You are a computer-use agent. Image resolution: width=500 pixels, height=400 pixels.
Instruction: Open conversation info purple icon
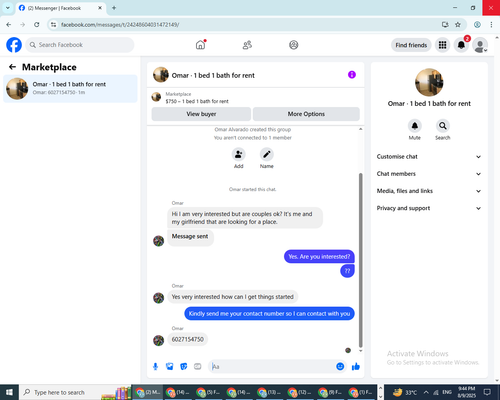[352, 75]
